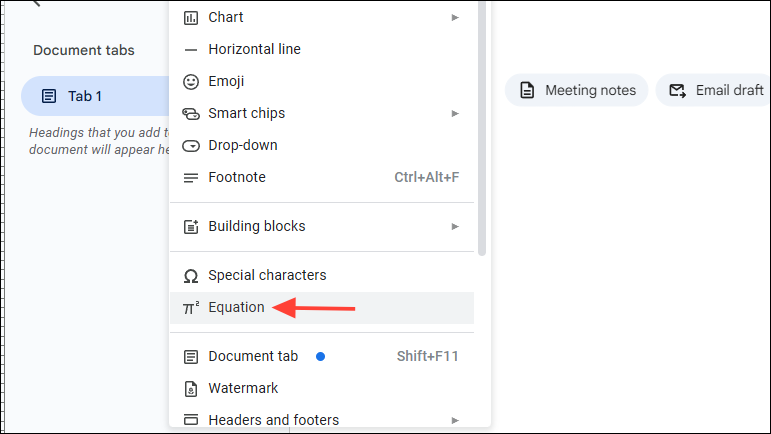771x434 pixels.
Task: Click the Omega special characters icon
Action: (191, 276)
